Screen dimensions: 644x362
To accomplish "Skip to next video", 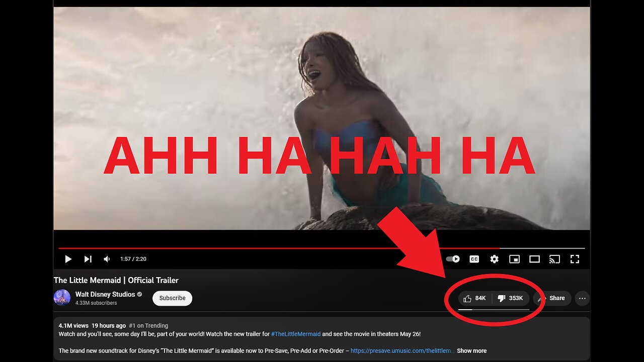I will [x=88, y=259].
